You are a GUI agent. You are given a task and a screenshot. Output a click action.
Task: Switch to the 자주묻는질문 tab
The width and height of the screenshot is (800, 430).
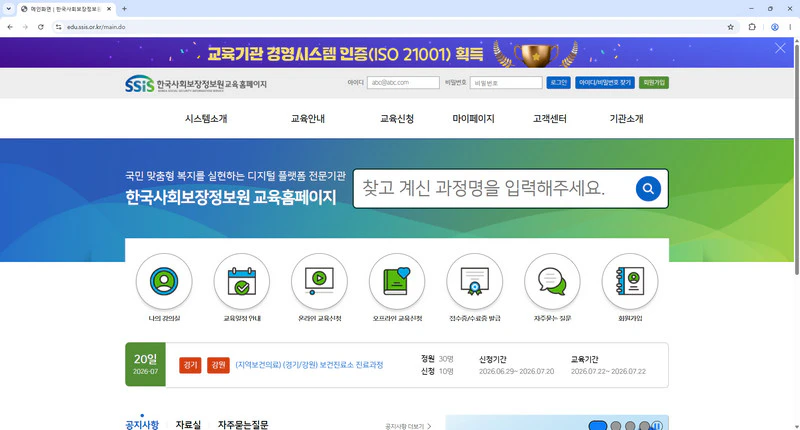(243, 424)
